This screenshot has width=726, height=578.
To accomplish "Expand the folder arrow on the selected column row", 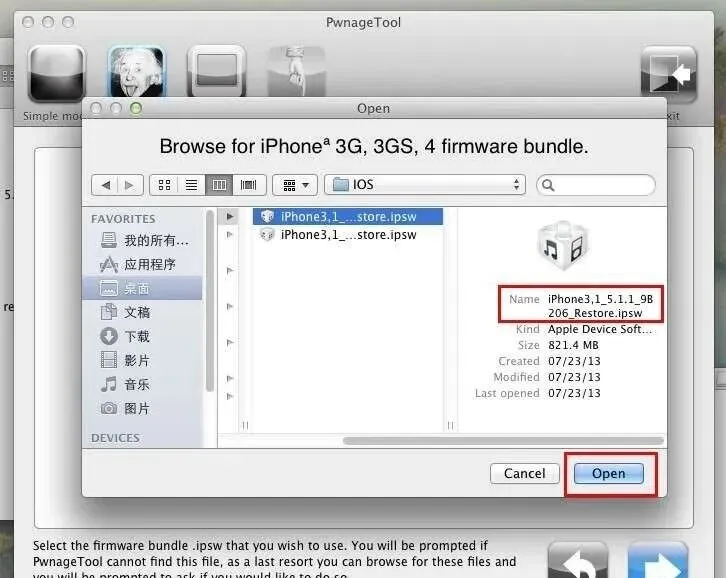I will tap(230, 216).
